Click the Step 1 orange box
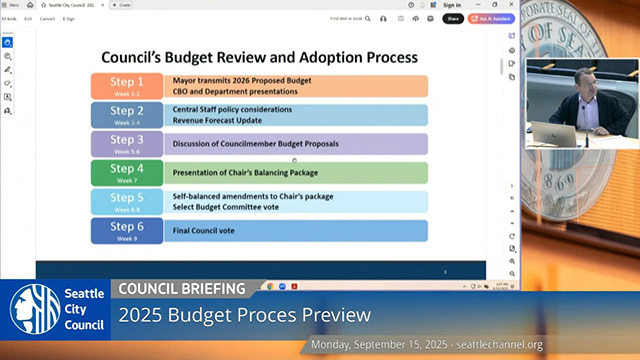Viewport: 640px width, 360px height. pyautogui.click(x=127, y=86)
